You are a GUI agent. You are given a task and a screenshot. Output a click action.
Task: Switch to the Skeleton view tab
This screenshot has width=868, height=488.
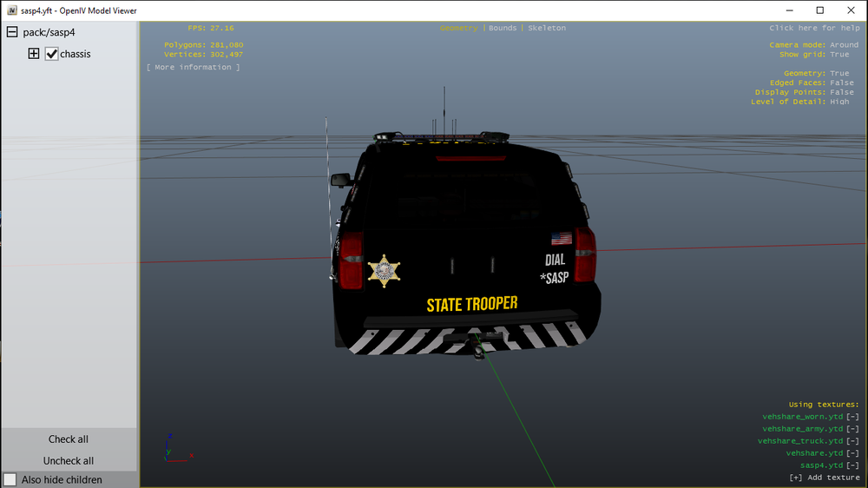pyautogui.click(x=547, y=28)
